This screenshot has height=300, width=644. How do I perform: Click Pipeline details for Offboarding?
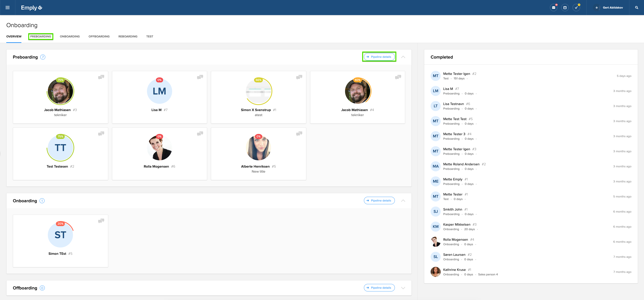coord(379,288)
